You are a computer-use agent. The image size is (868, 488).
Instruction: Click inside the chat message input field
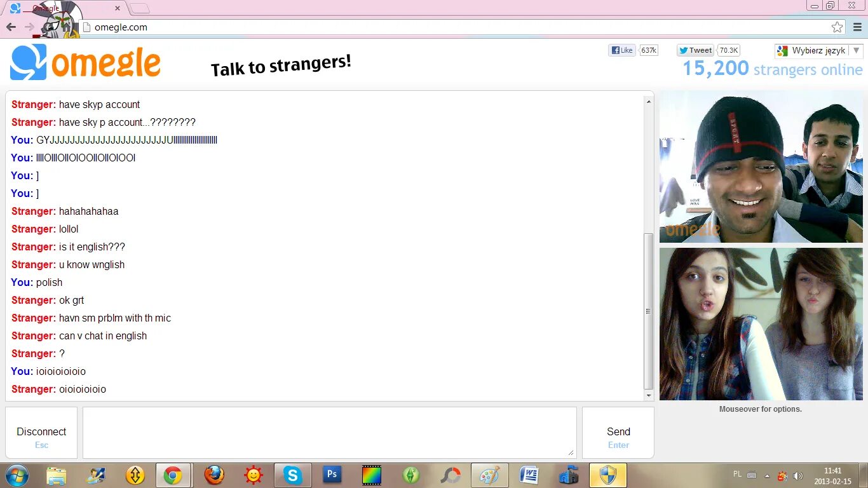click(329, 432)
